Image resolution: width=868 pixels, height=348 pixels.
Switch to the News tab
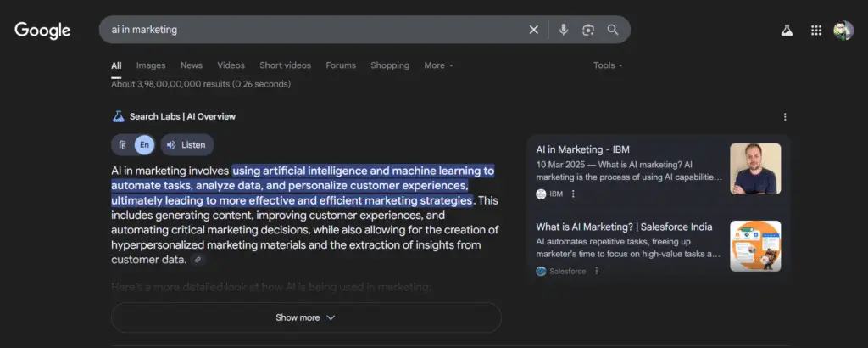[x=192, y=65]
